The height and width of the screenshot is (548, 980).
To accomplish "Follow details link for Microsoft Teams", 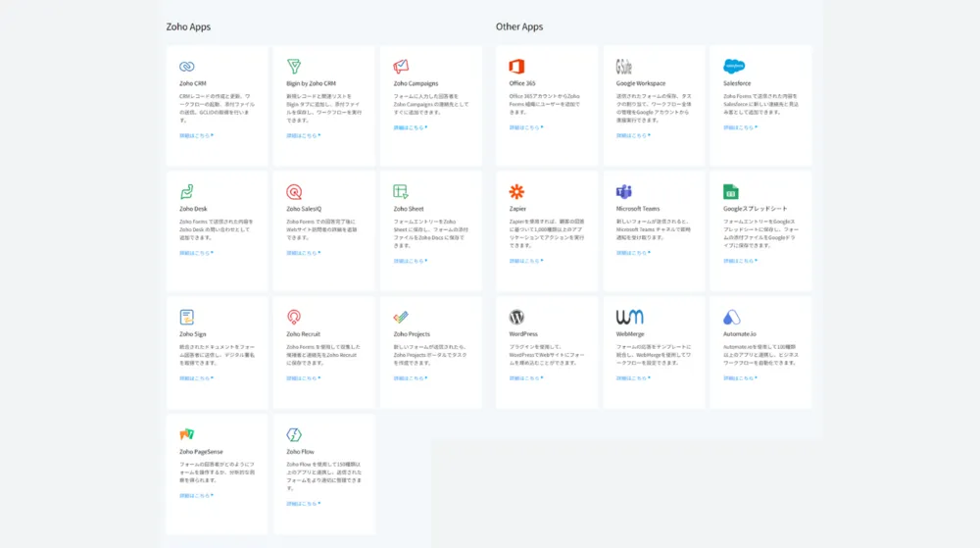I will pyautogui.click(x=633, y=253).
